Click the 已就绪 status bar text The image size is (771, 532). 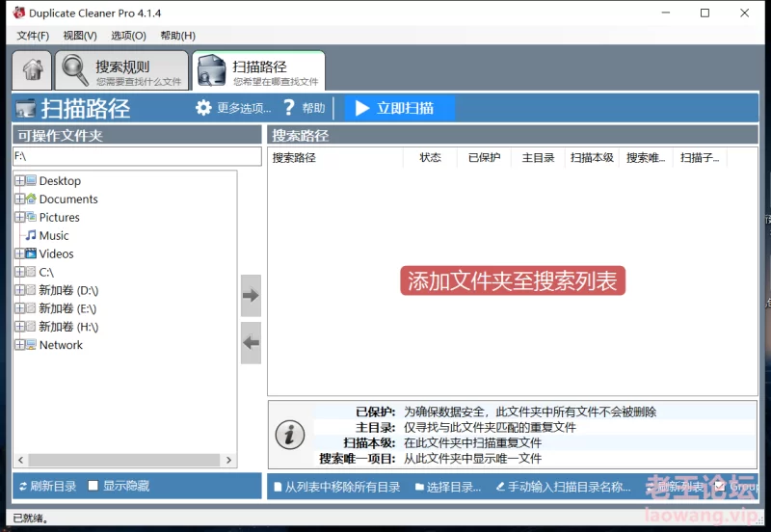click(30, 518)
